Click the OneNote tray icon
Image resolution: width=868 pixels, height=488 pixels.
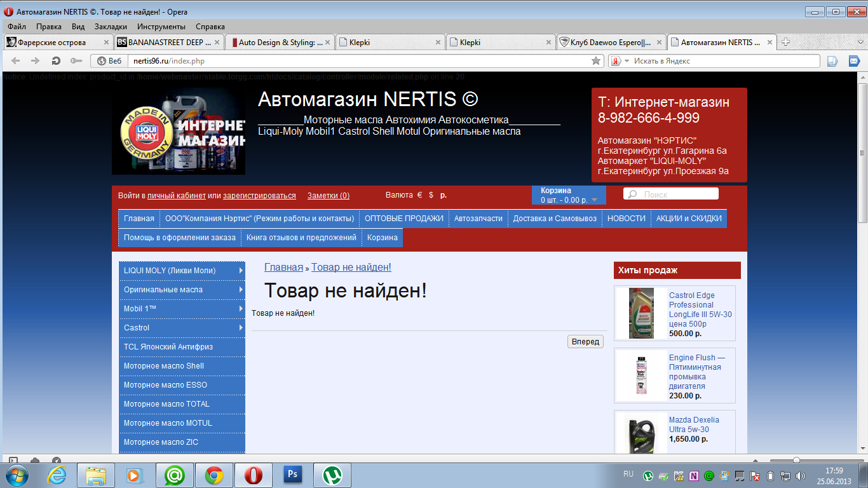694,475
